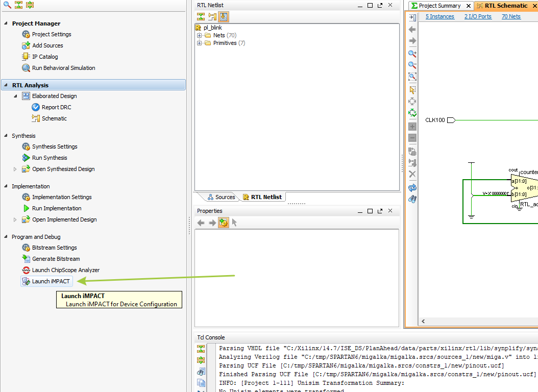Click the Zoom Fit schematic icon
538x392 pixels.
[412, 77]
